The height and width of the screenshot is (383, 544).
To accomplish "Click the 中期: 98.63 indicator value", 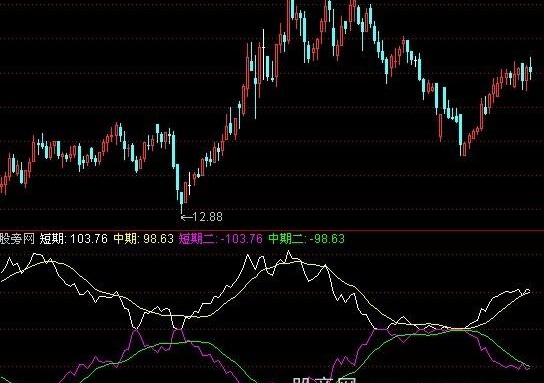I will [x=144, y=239].
